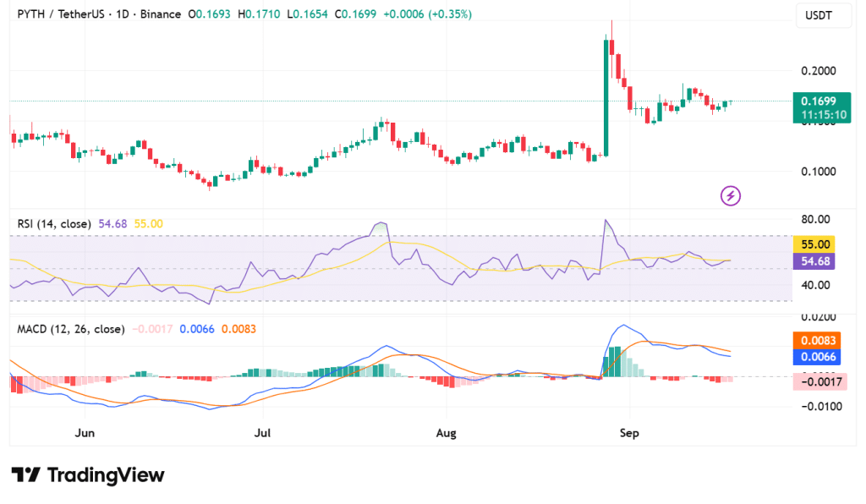Click the Jun label on time axis
Viewport: 866px width, 504px height.
click(85, 433)
